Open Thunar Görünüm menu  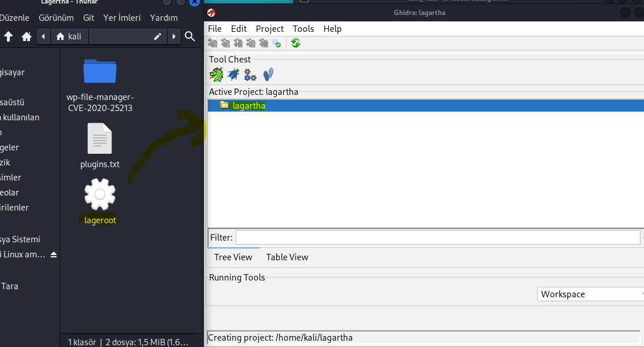coord(56,18)
